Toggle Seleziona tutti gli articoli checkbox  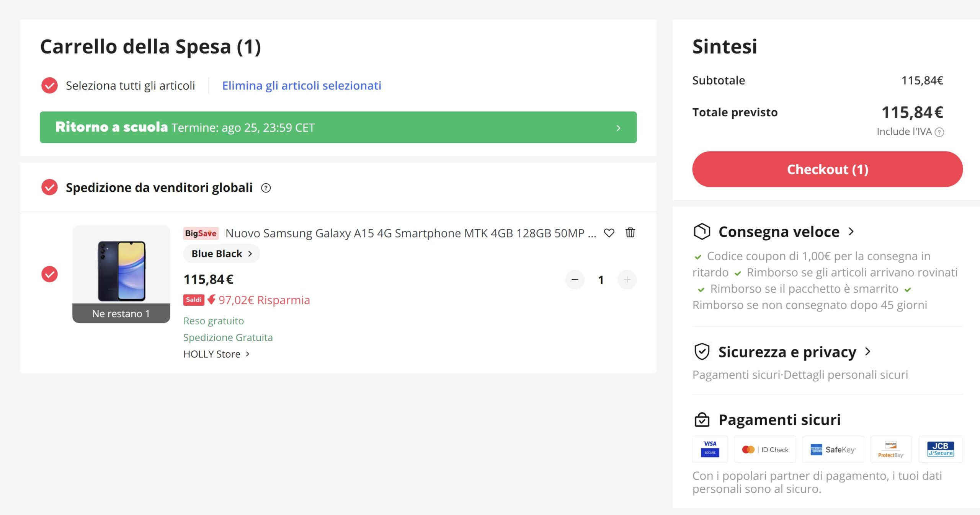49,85
